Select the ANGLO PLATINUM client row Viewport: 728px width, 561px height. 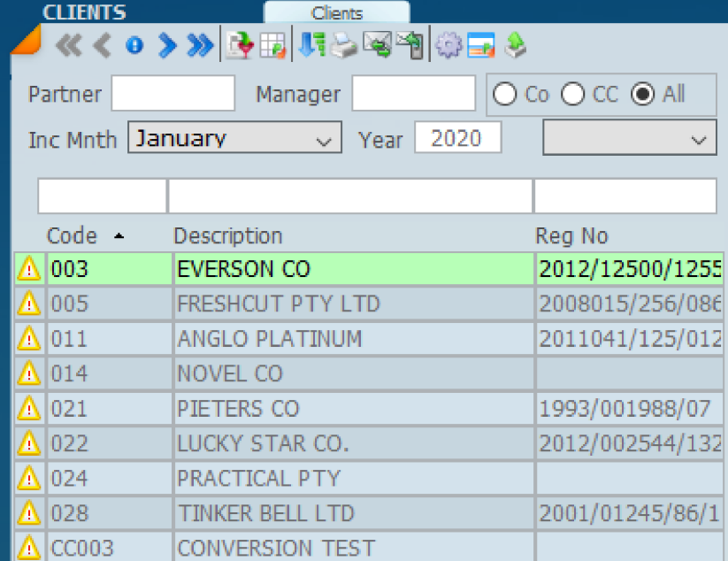269,339
